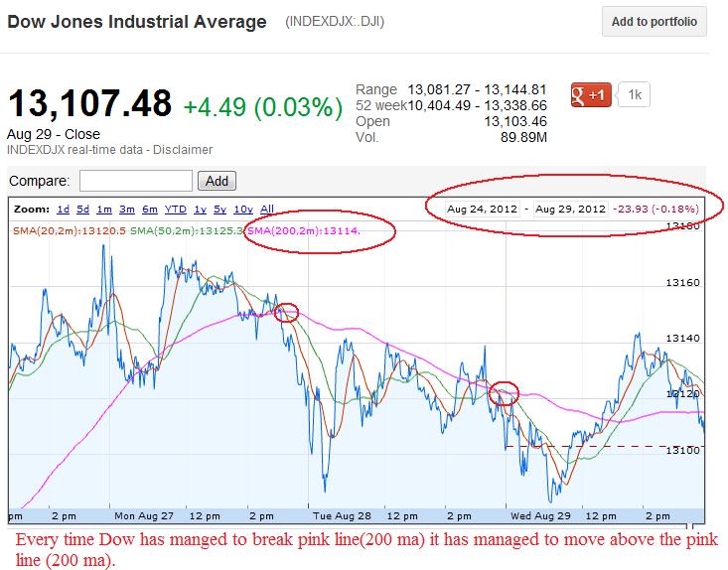728x570 pixels.
Task: Click the 1k share count bubble
Action: tap(634, 95)
